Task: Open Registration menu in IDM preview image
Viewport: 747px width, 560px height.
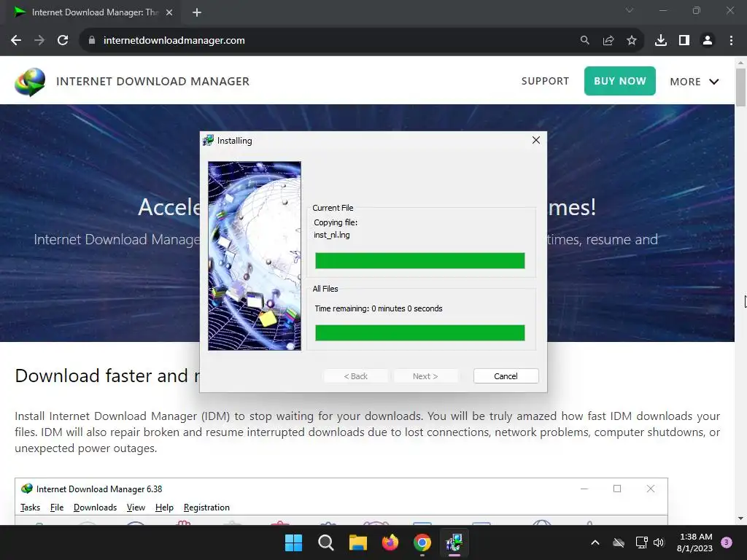Action: click(x=206, y=507)
